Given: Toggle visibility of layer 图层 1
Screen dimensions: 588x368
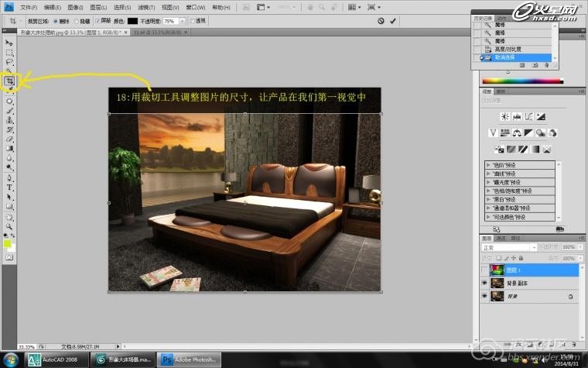Looking at the screenshot, I should coord(484,270).
